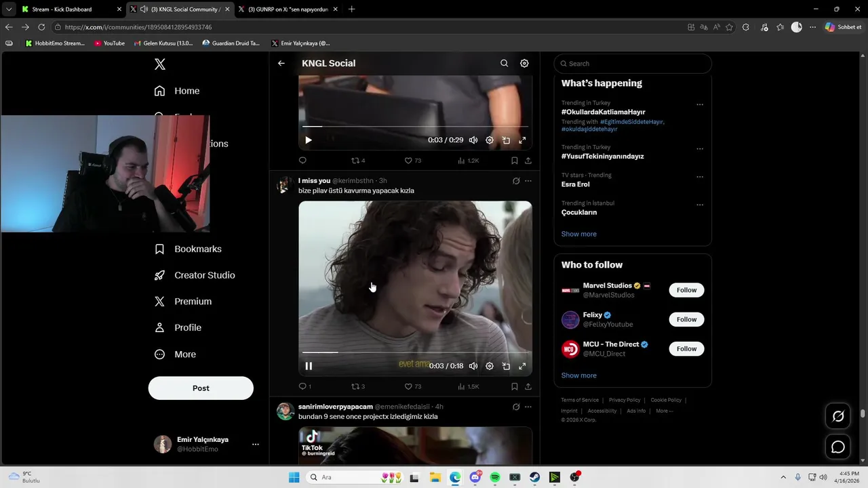Open settings gear on 0:18 video
This screenshot has height=488, width=868.
point(490,366)
